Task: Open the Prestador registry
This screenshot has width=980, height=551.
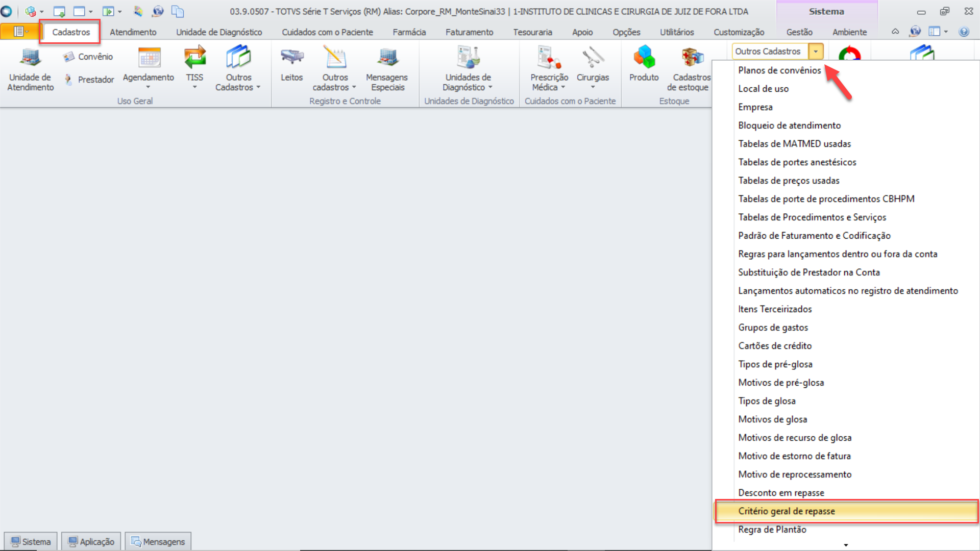Action: 89,80
